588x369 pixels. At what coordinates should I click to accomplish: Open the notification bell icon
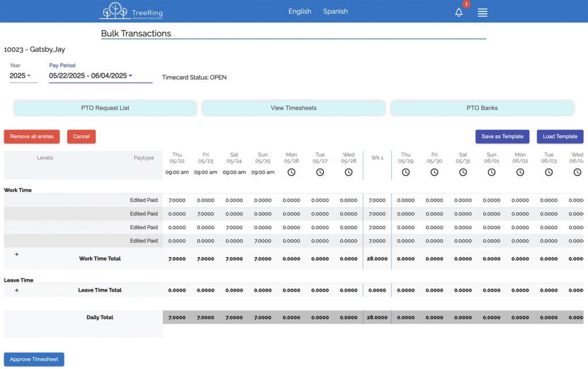point(459,12)
